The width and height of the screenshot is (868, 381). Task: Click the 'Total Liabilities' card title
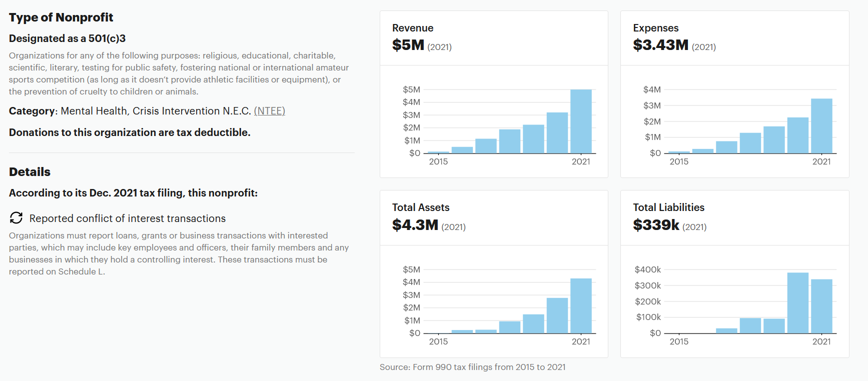(x=669, y=207)
